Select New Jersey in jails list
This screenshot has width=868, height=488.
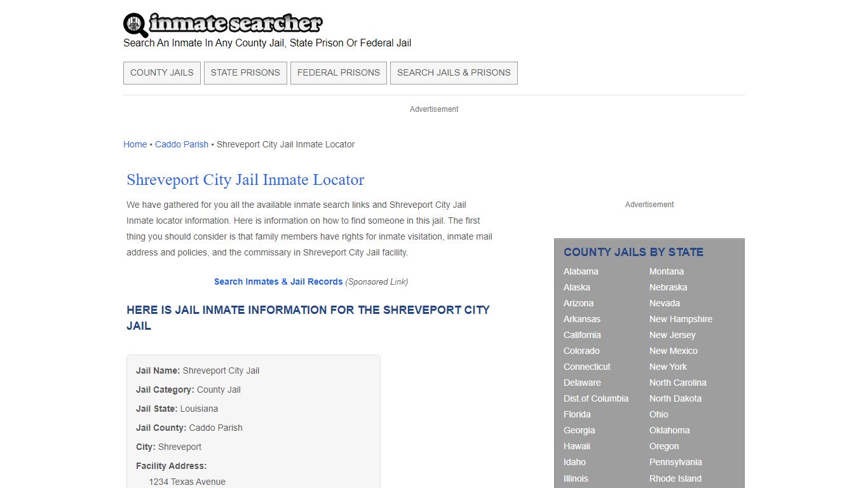click(672, 335)
